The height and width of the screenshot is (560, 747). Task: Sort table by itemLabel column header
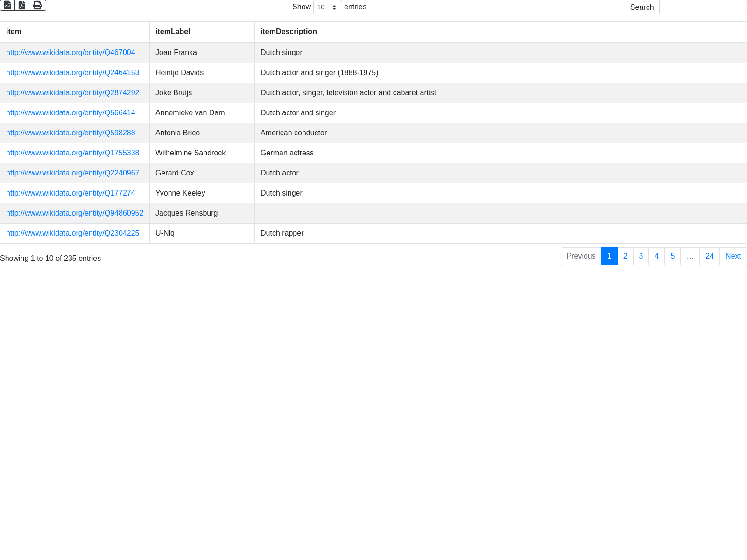pos(173,32)
